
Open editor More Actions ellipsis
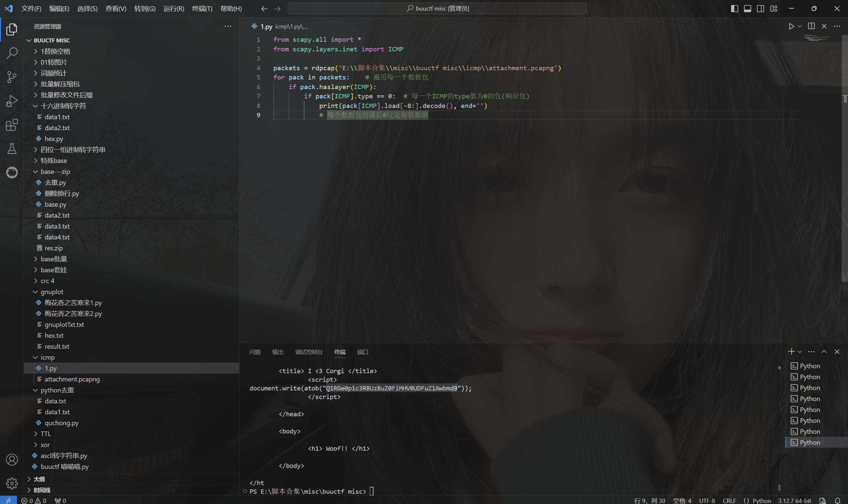[837, 26]
